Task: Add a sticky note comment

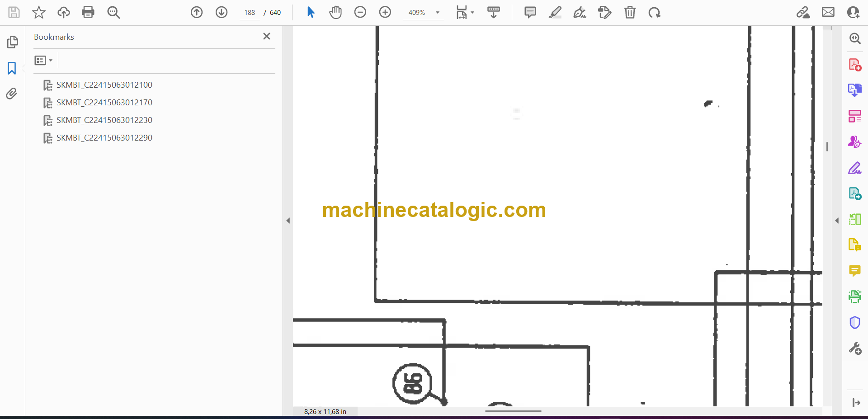Action: point(530,12)
